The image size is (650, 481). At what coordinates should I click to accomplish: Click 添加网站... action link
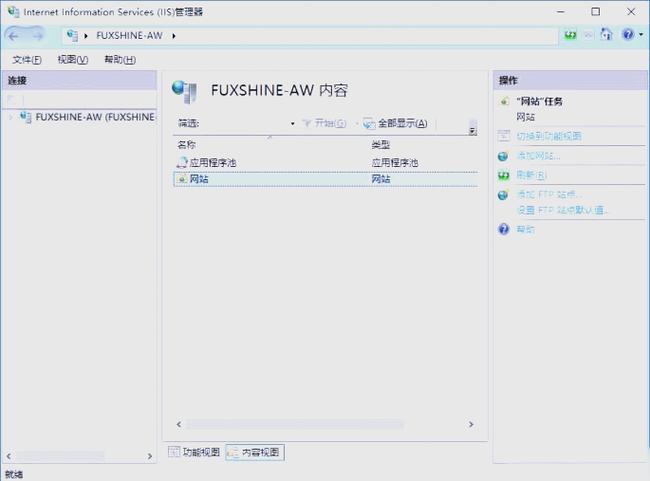point(538,156)
